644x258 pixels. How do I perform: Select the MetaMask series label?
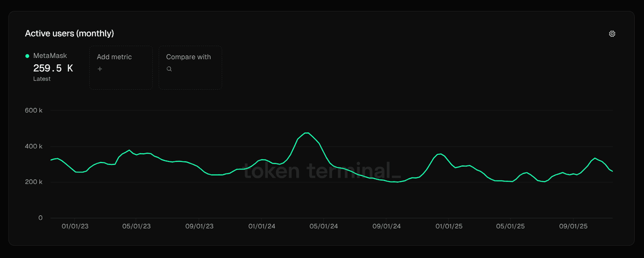pos(50,56)
